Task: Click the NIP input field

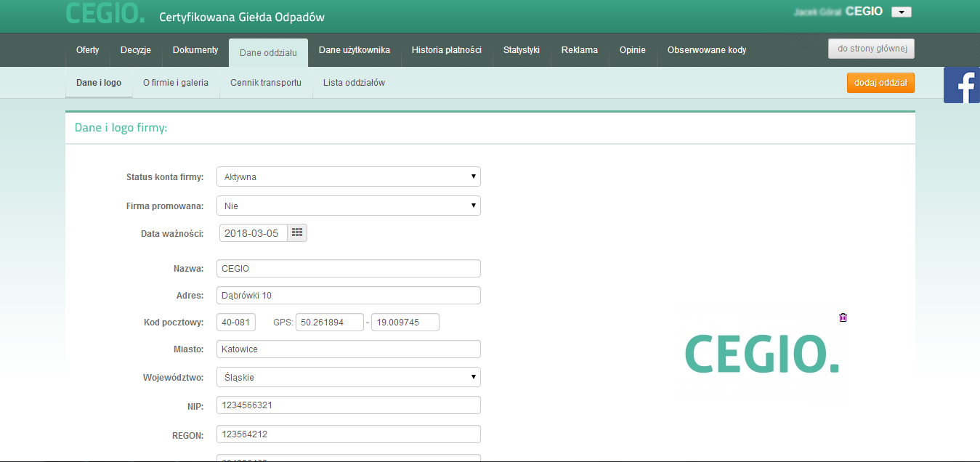Action: click(349, 405)
